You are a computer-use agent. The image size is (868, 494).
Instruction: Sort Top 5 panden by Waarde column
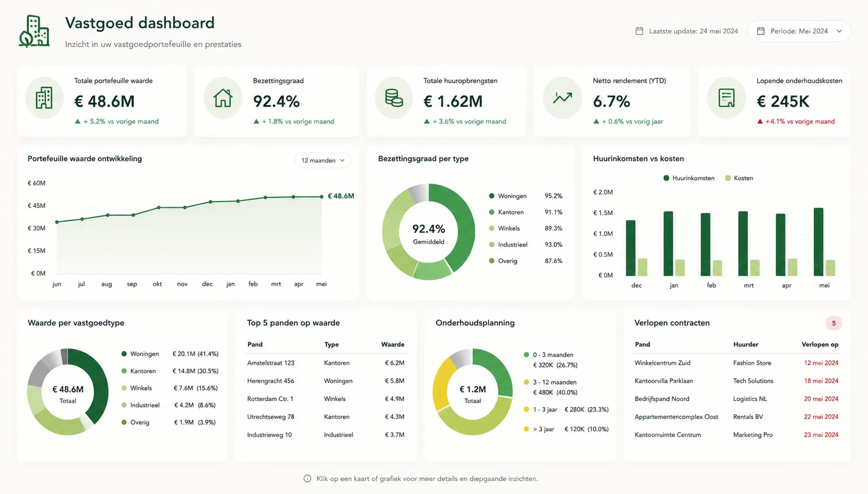393,345
